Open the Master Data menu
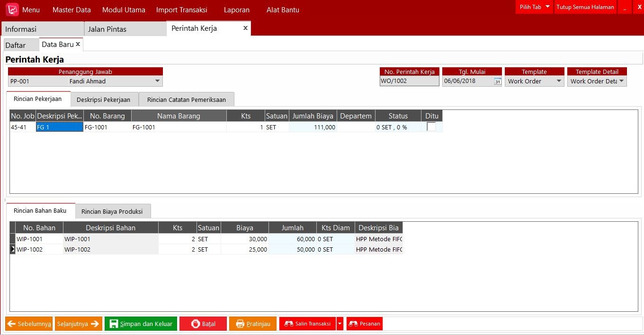 click(x=72, y=10)
